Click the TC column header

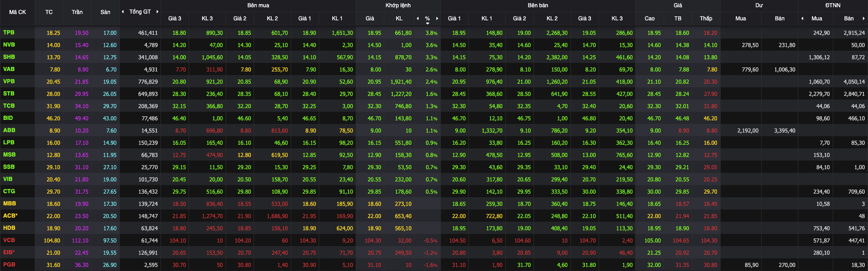pos(49,12)
